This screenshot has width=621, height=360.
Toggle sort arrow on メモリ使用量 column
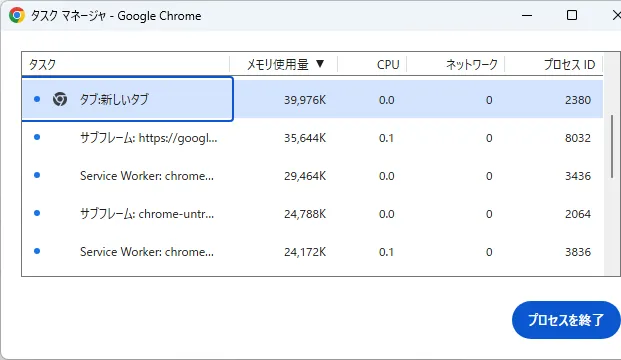(x=320, y=64)
